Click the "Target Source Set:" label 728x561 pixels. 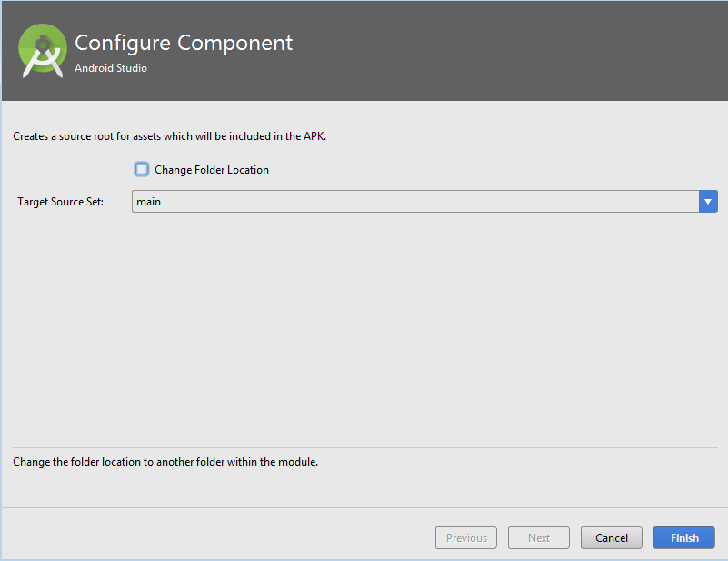(61, 202)
